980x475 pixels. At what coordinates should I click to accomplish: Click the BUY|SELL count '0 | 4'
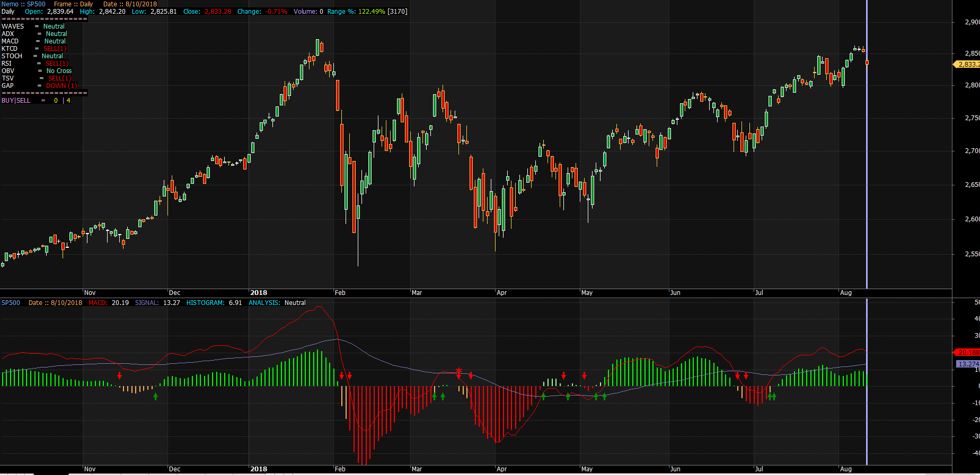(62, 100)
